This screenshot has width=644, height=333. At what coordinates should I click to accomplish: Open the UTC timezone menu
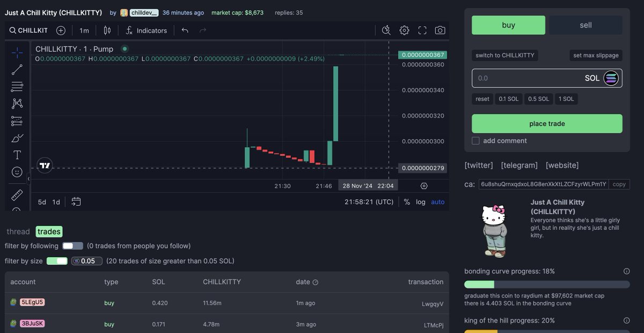pos(369,202)
